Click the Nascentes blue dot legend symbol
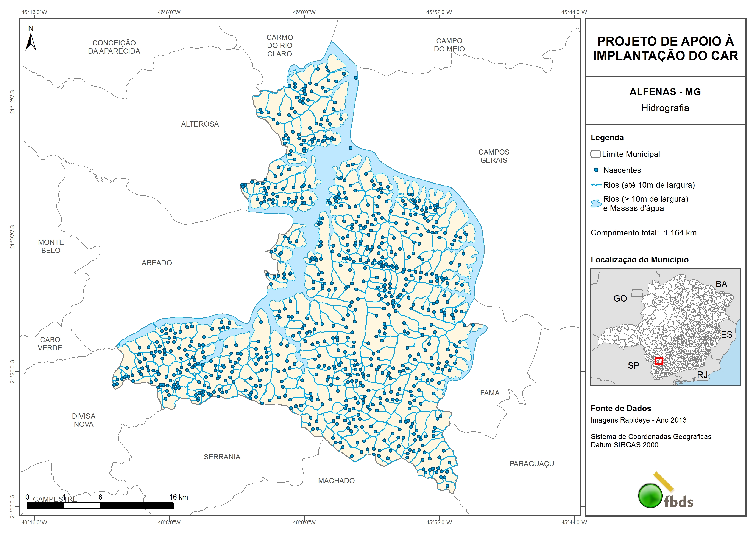Screen dimensions: 756x534 pos(596,170)
